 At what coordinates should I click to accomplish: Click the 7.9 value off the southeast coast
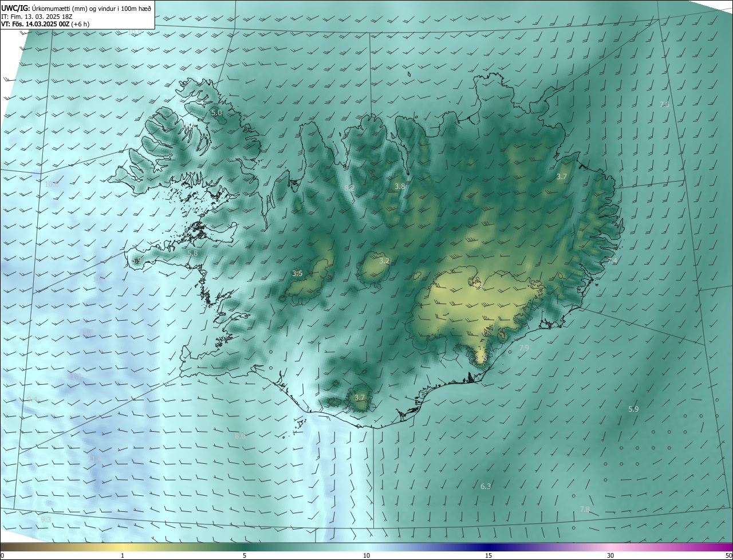(524, 348)
